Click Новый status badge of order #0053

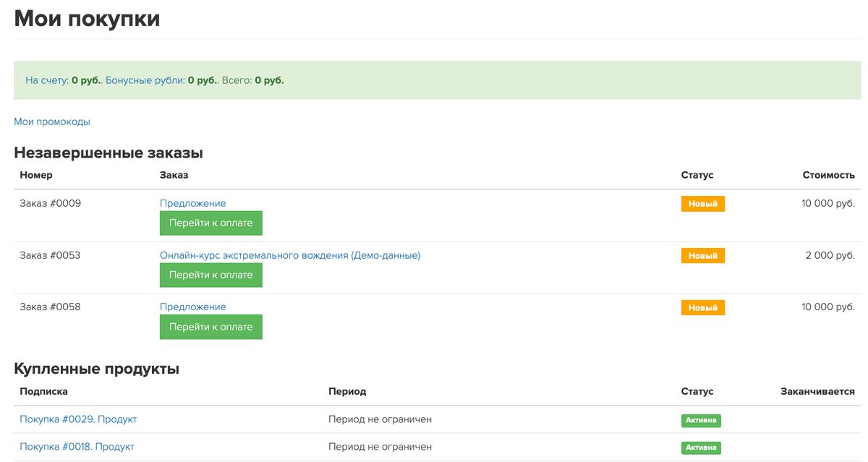[703, 256]
